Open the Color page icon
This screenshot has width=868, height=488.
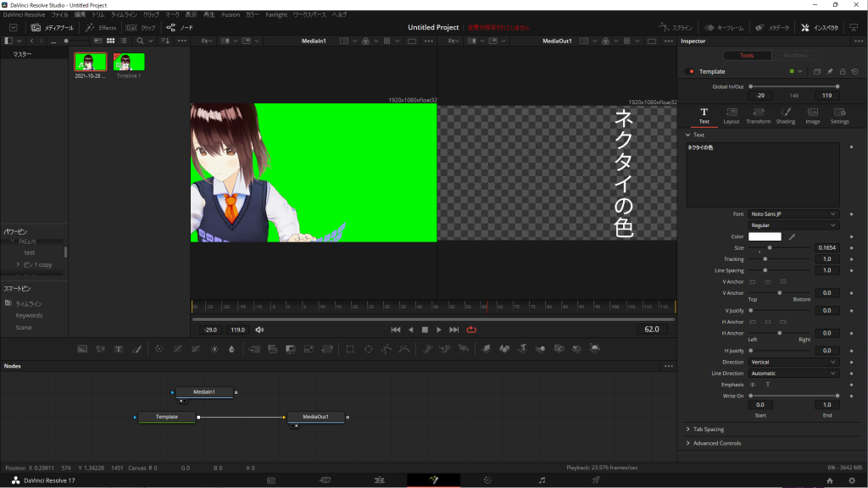[x=487, y=480]
